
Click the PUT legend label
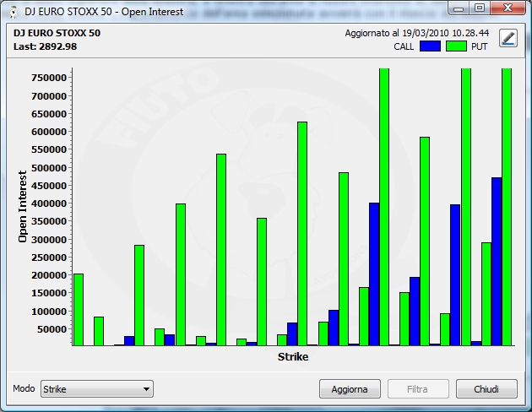479,46
